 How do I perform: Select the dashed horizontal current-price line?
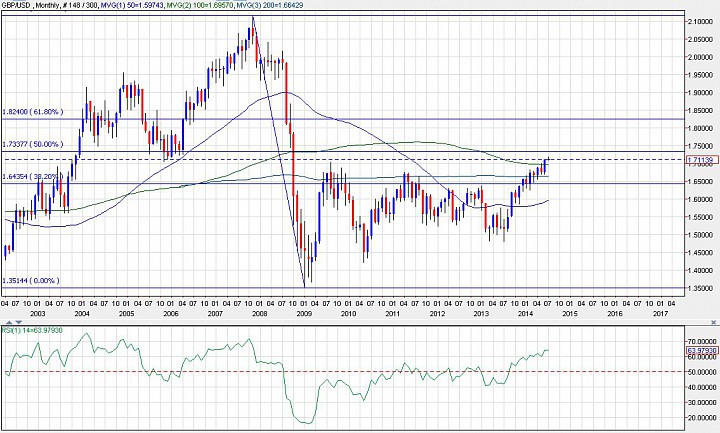point(342,159)
